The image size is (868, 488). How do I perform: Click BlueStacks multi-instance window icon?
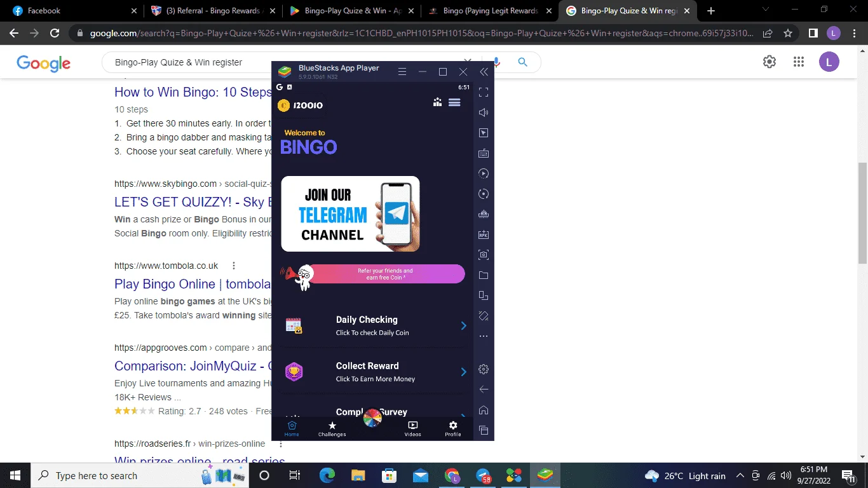pyautogui.click(x=484, y=295)
